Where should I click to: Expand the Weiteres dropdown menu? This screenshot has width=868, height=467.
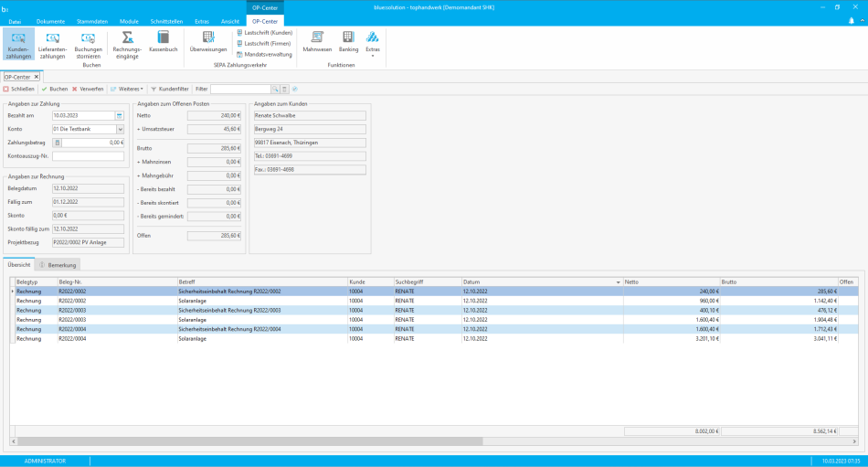[127, 90]
